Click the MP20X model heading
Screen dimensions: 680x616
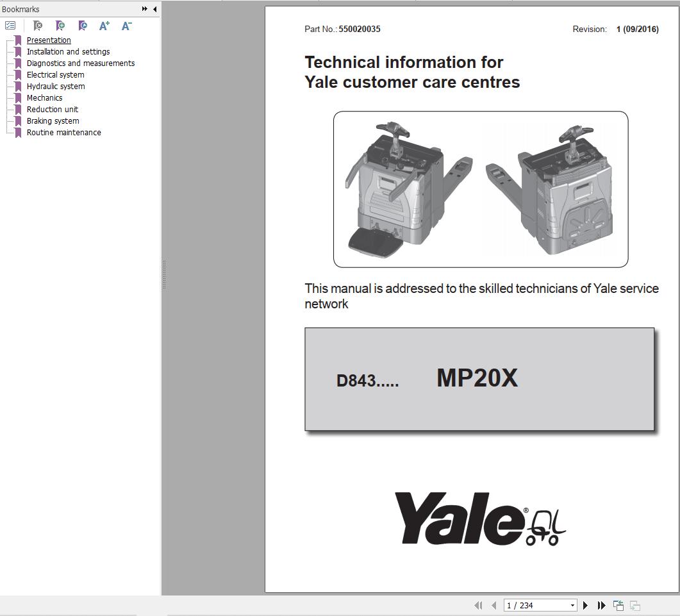[477, 378]
